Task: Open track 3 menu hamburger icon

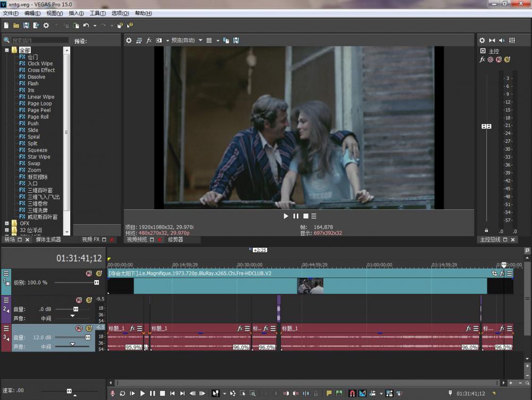Action: pyautogui.click(x=6, y=328)
